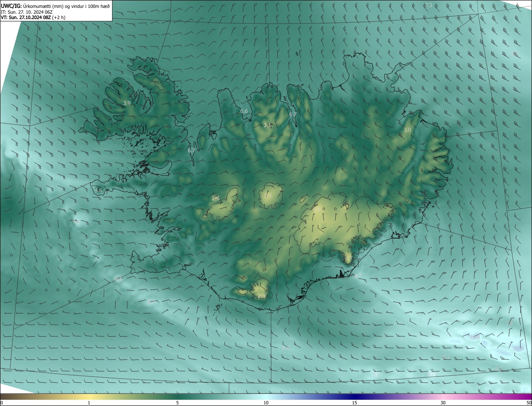
Task: Click the 3.0 value label in east Iceland
Action: pos(407,130)
